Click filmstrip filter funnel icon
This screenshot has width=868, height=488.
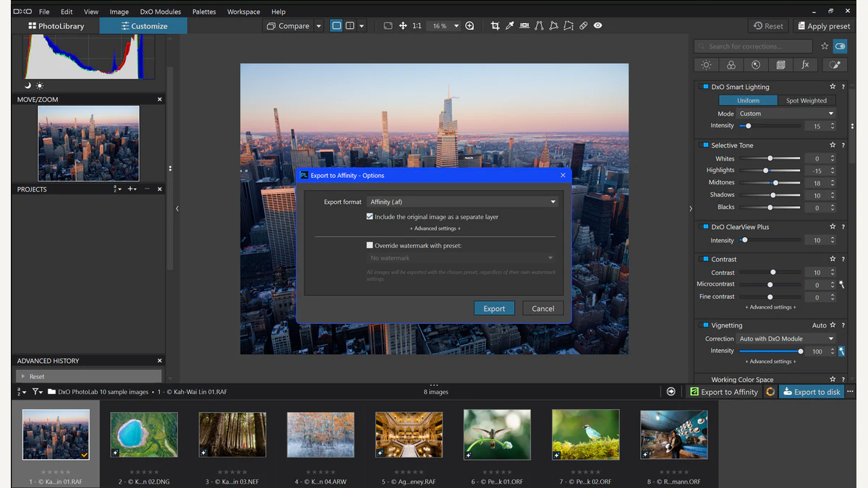37,392
